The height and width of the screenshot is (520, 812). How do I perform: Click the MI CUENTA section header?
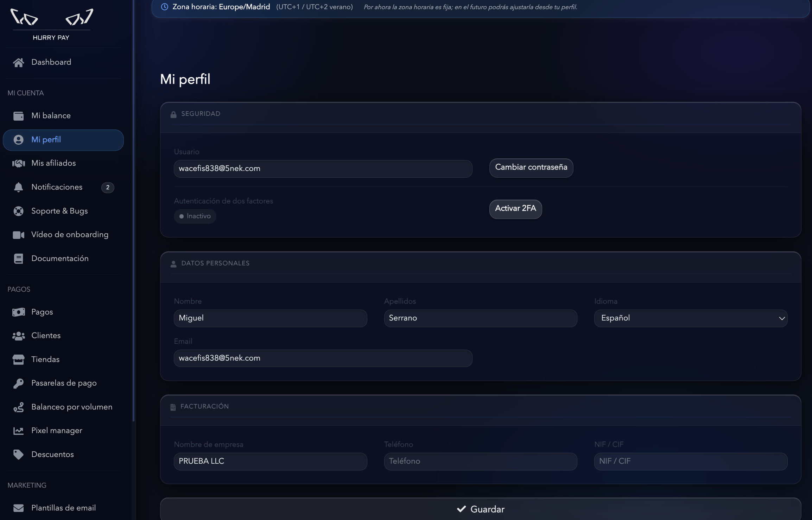[26, 93]
